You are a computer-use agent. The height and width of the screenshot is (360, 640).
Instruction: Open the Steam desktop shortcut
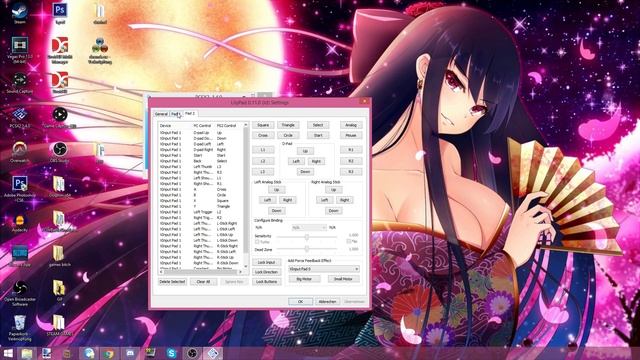20,12
